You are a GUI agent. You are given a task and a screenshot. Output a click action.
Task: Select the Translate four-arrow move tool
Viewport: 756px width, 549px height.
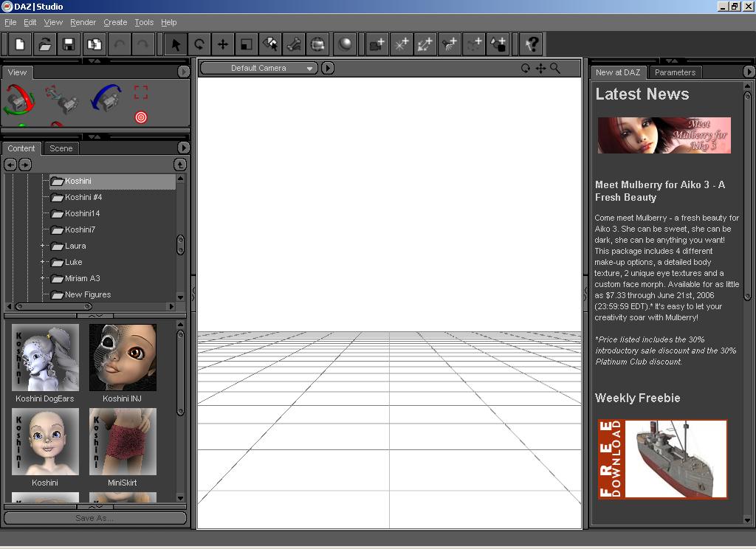tap(223, 44)
